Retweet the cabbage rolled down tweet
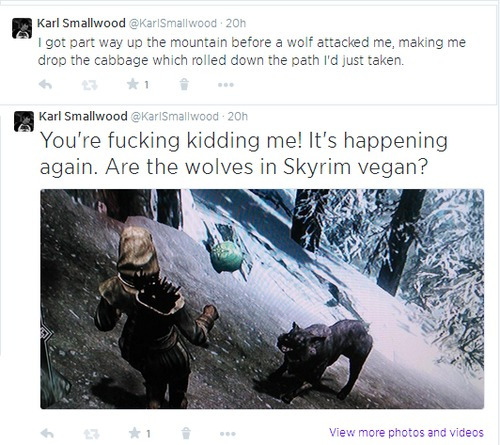 click(x=90, y=85)
